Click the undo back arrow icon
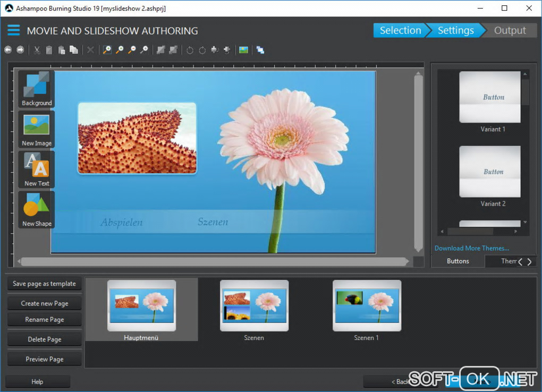 point(8,50)
